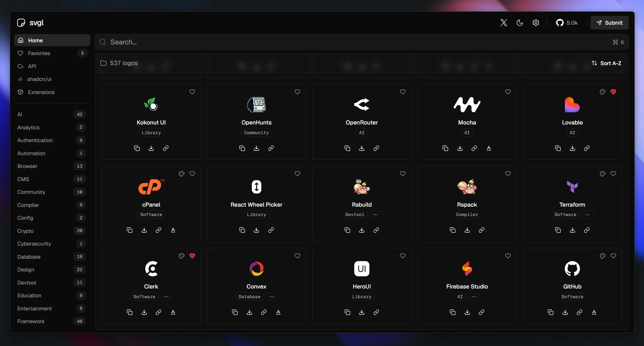644x346 pixels.
Task: Toggle dark mode with the moon icon
Action: [x=520, y=23]
